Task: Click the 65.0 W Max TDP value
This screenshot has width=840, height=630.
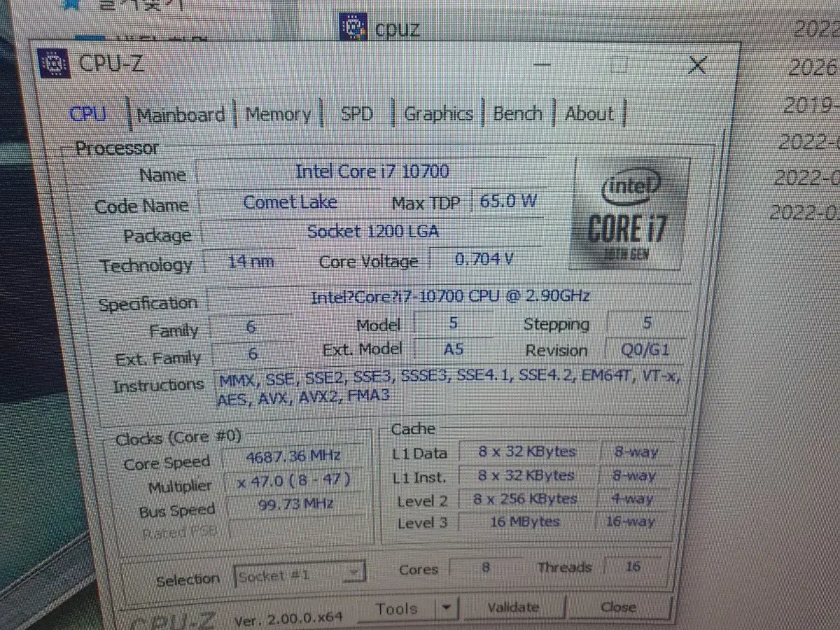Action: (x=508, y=202)
